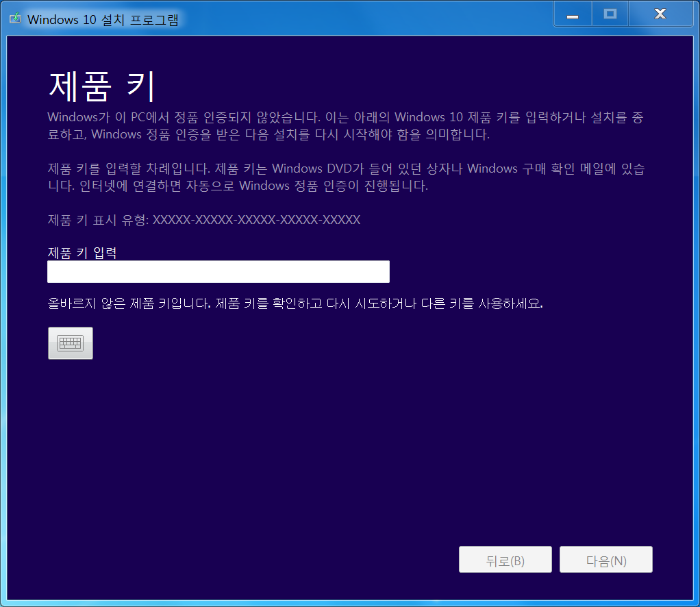Go back using the 뒤로 button

pos(505,559)
